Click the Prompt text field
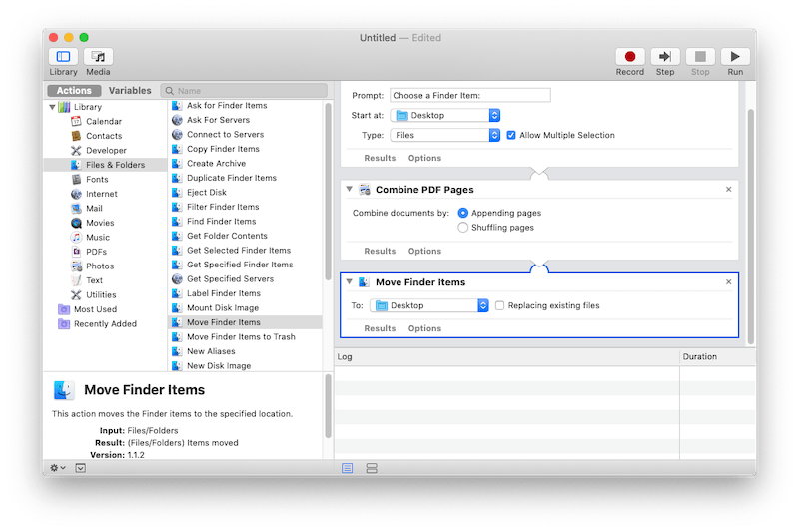 pyautogui.click(x=469, y=95)
